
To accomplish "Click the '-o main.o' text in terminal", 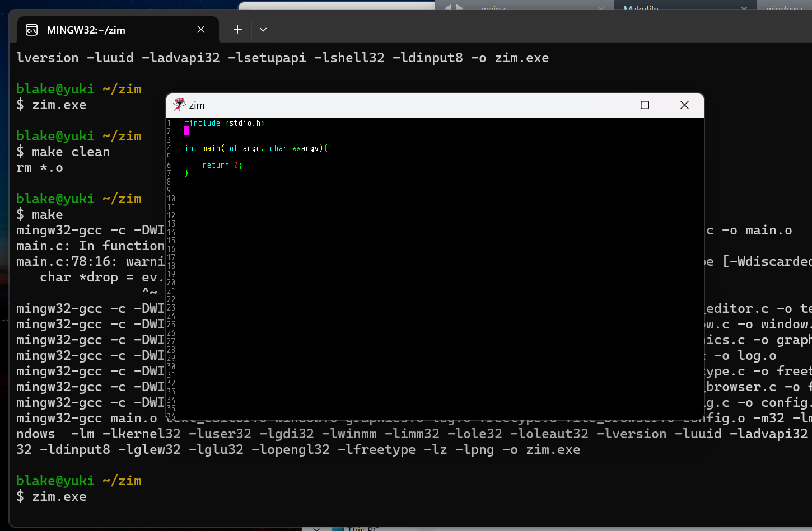I will pos(757,230).
